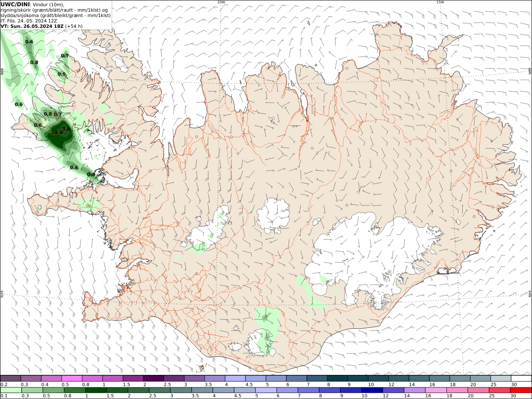Click the white snow swatch after 30

point(521,378)
